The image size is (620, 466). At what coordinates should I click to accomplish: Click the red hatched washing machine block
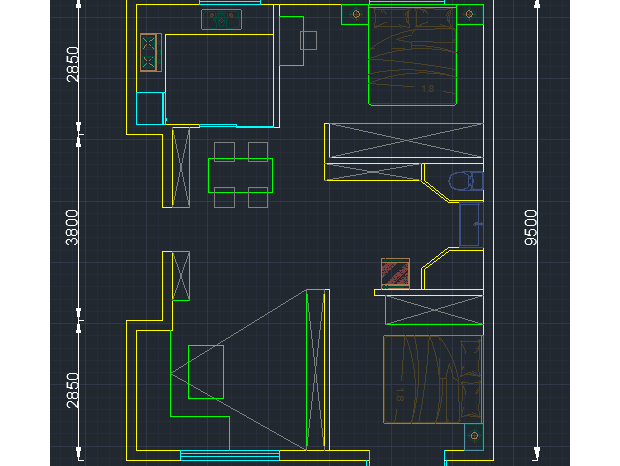click(396, 272)
